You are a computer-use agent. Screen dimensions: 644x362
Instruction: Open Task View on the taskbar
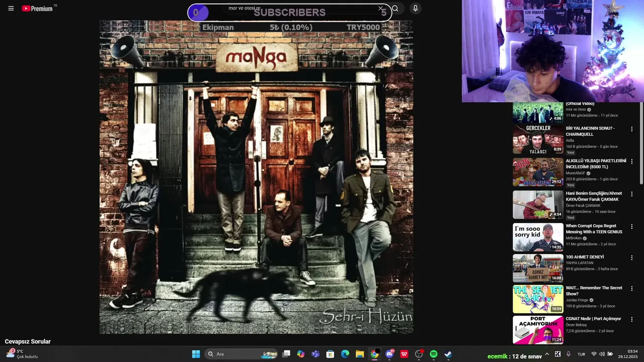(x=286, y=354)
